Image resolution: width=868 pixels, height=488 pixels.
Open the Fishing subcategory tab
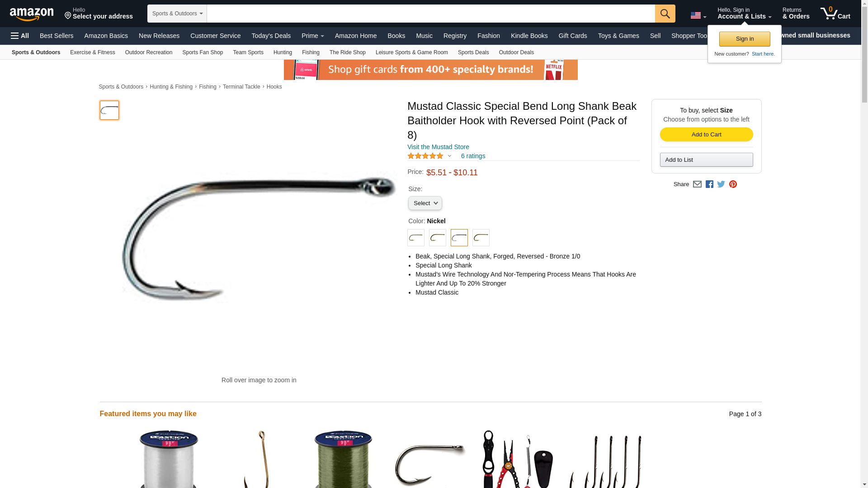[x=311, y=52]
